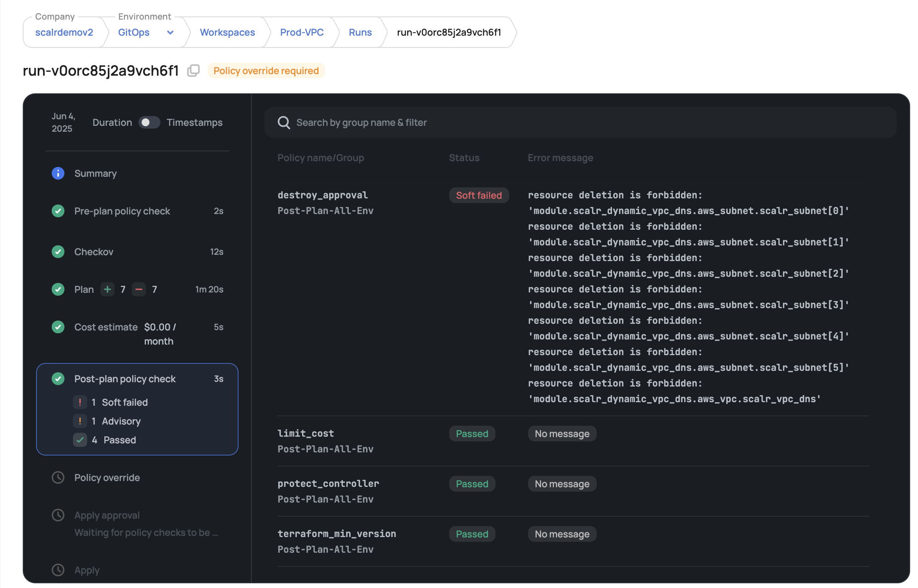This screenshot has height=588, width=918.
Task: Select limit_cost policy name
Action: pos(306,433)
